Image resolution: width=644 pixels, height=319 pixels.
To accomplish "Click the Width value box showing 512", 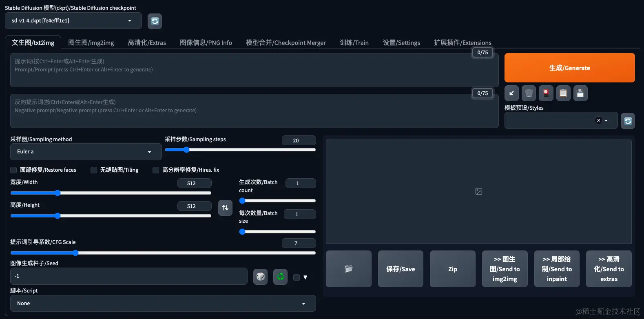I will pyautogui.click(x=195, y=183).
